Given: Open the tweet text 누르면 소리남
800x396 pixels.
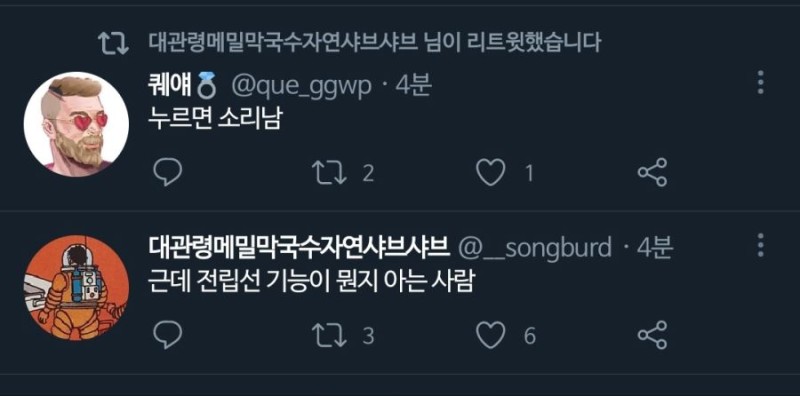Looking at the screenshot, I should pyautogui.click(x=215, y=118).
